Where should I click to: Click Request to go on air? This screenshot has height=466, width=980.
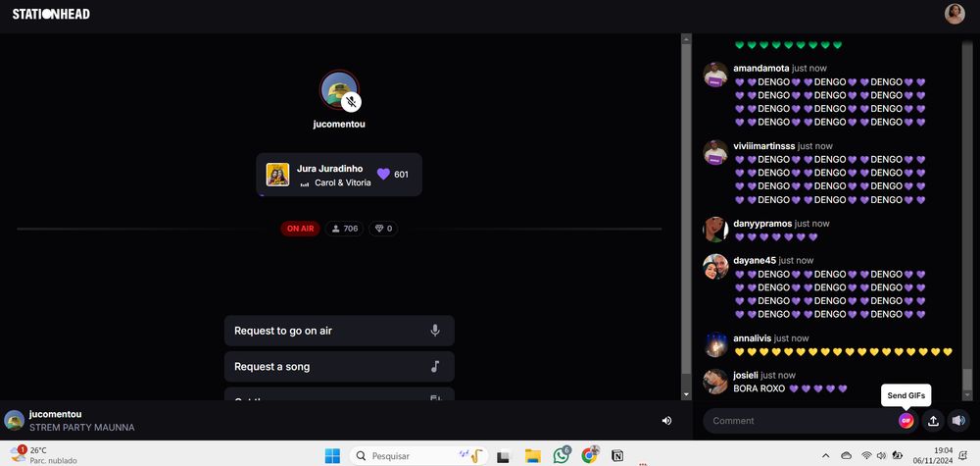339,331
